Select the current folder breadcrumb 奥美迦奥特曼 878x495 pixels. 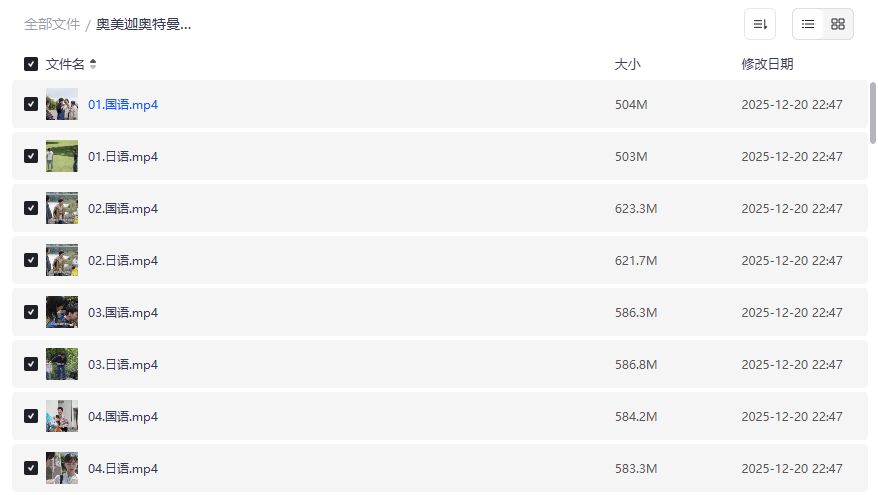(144, 24)
